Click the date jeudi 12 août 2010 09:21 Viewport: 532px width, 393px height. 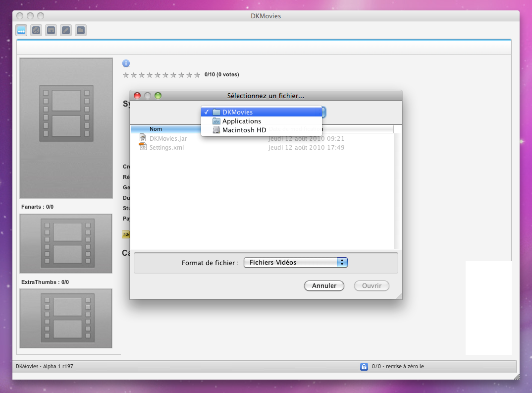click(x=306, y=138)
